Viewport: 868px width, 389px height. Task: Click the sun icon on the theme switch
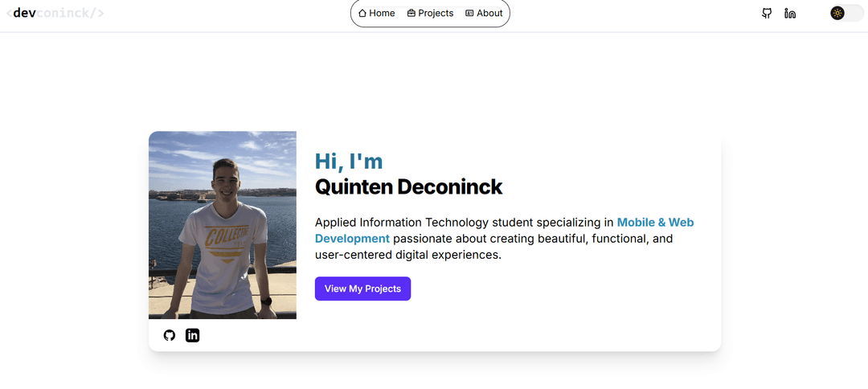click(837, 13)
